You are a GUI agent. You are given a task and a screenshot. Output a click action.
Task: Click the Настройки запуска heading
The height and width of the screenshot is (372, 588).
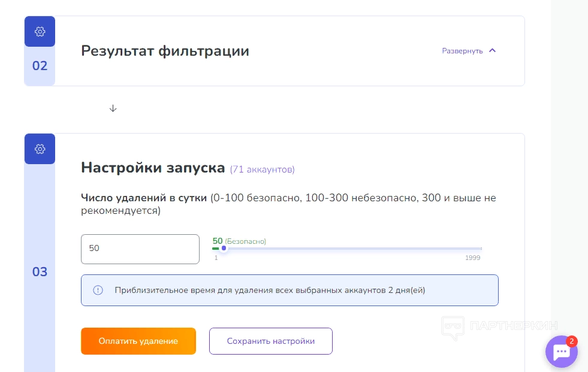click(153, 168)
